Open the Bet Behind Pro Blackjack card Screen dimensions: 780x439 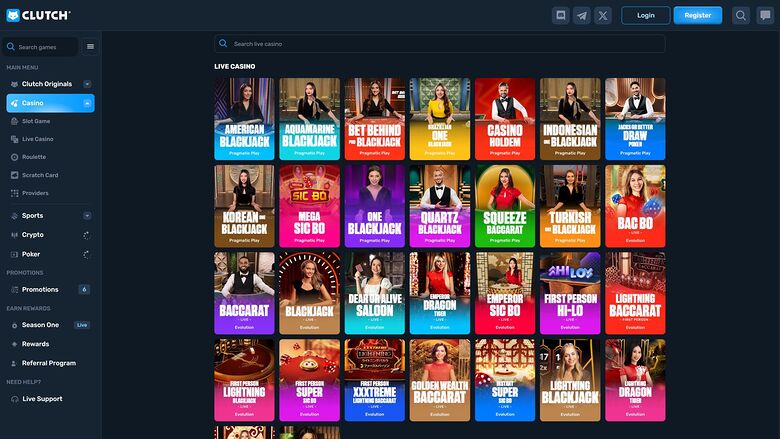click(x=375, y=119)
